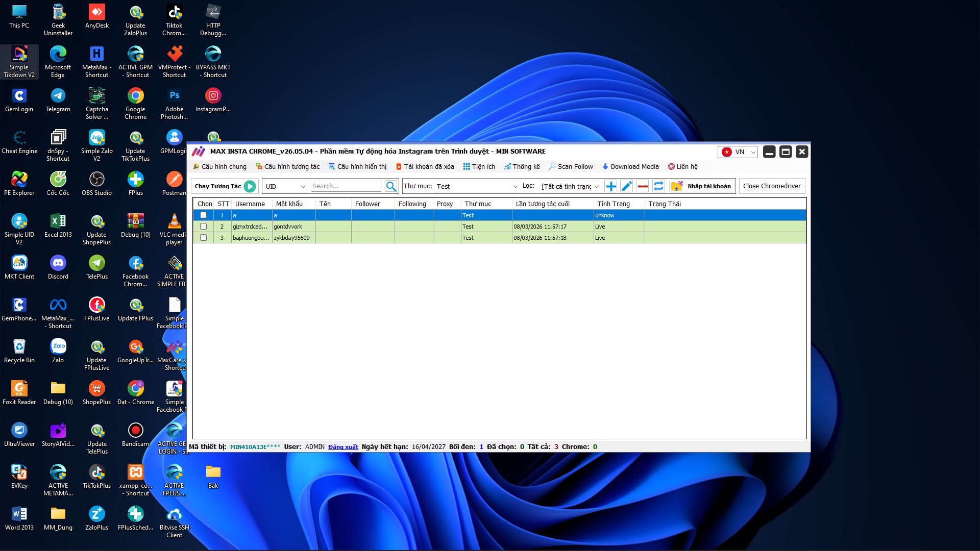Select the UltraViewer desktop icon
The width and height of the screenshot is (980, 551).
(19, 435)
